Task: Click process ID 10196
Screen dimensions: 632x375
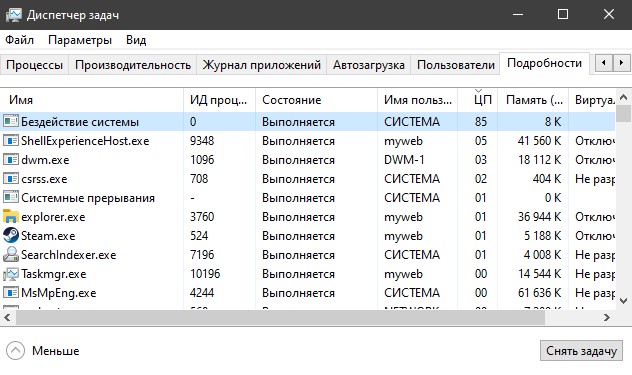Action: coord(205,274)
